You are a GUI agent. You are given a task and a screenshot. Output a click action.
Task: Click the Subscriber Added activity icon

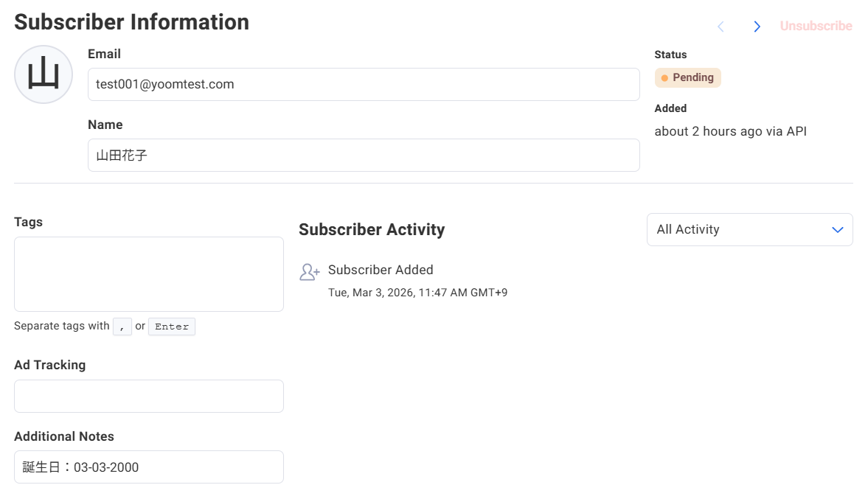pos(309,272)
